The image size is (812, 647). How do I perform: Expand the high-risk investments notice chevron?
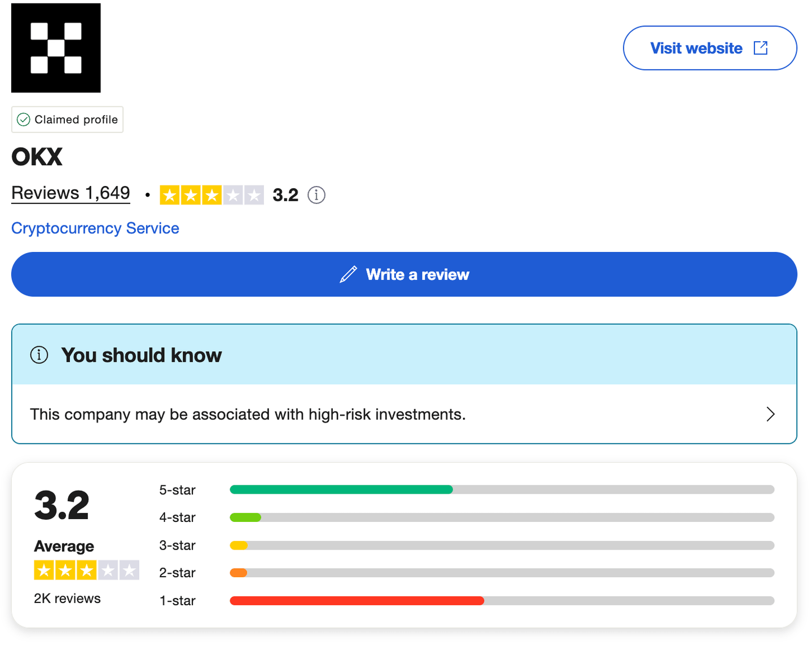pyautogui.click(x=770, y=414)
